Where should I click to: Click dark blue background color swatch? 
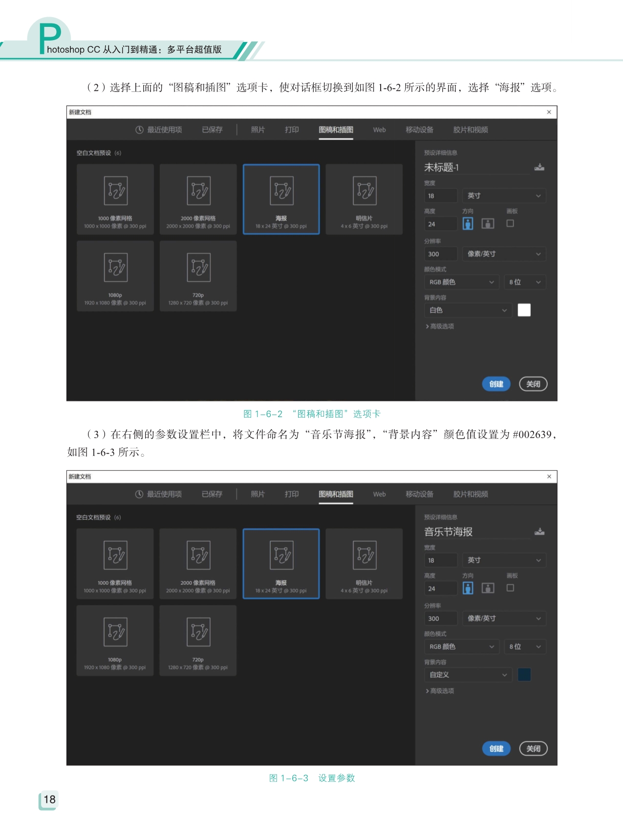(x=524, y=675)
